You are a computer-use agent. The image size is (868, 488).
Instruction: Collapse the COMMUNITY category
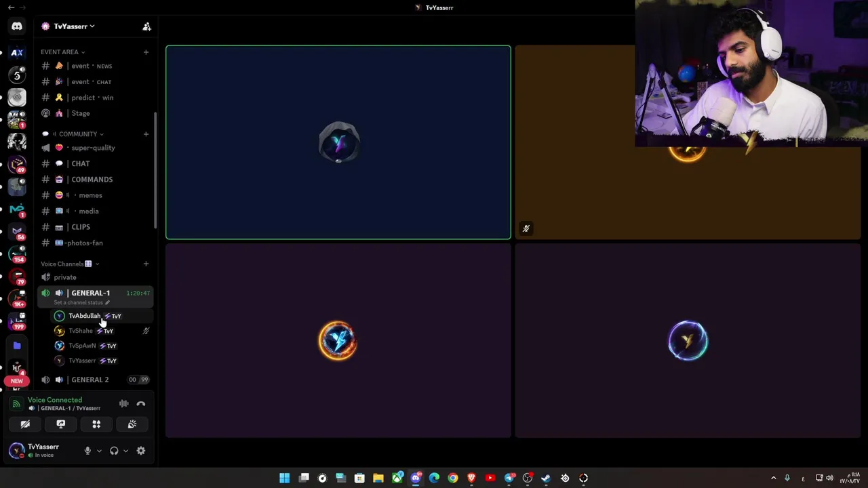(x=72, y=134)
